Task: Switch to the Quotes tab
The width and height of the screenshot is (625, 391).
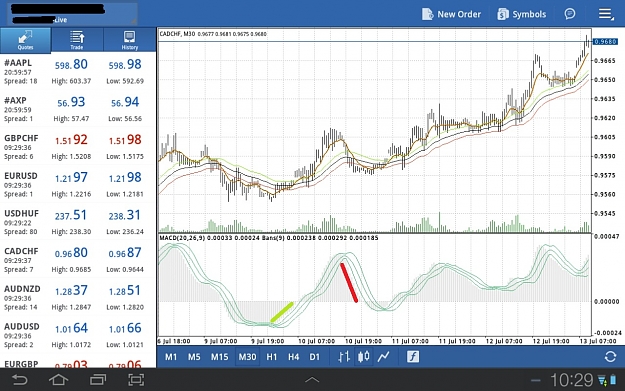Action: [26, 40]
